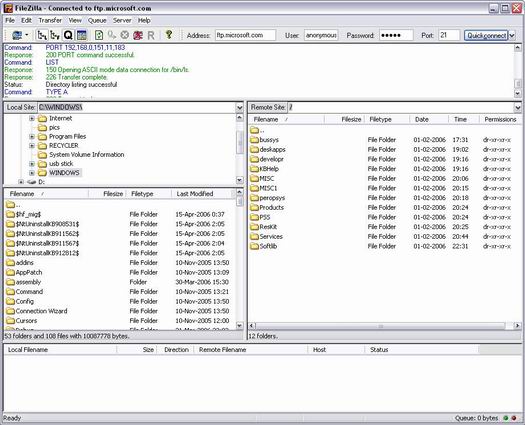Image resolution: width=525 pixels, height=425 pixels.
Task: Toggle the remote directory tree view
Action: (55, 35)
